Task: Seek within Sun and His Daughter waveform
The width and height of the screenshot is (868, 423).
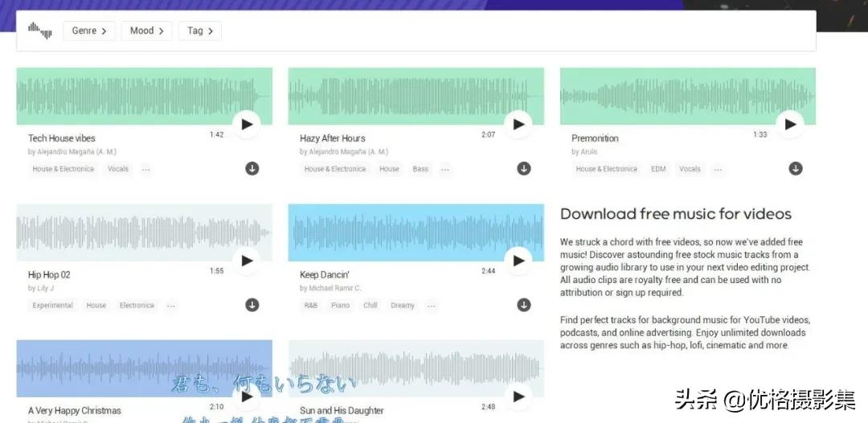Action: click(x=416, y=368)
